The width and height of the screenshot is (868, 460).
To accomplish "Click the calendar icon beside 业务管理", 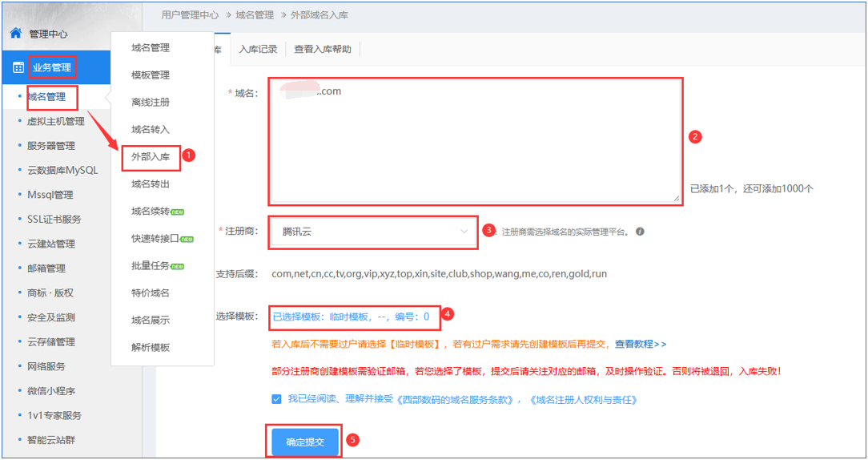I will click(x=18, y=68).
